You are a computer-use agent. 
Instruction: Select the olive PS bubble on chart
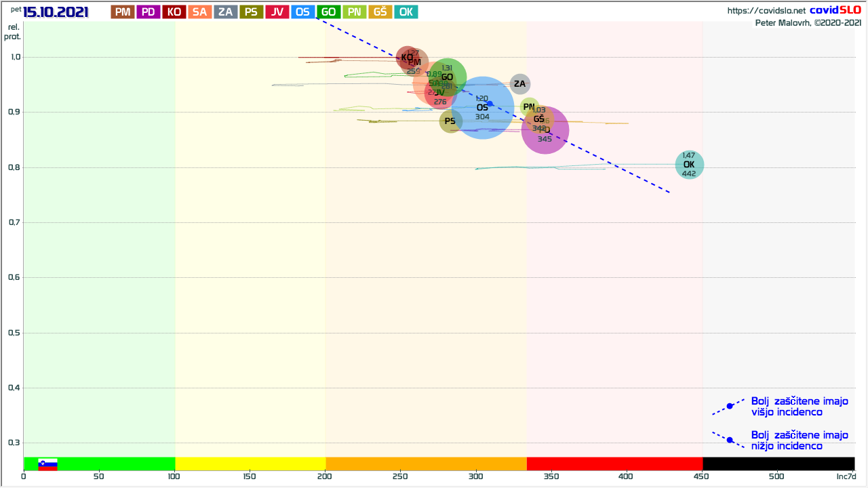(x=450, y=121)
